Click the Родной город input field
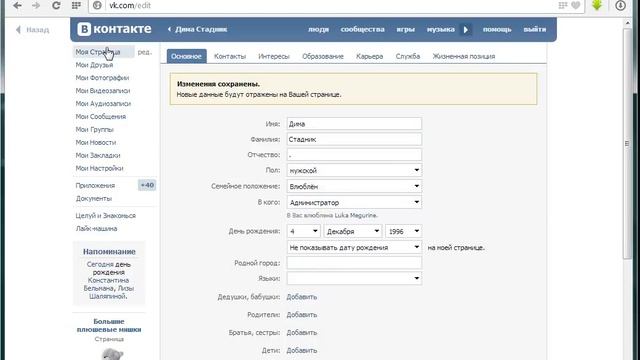Screen dimensions: 640x360 [x=354, y=263]
